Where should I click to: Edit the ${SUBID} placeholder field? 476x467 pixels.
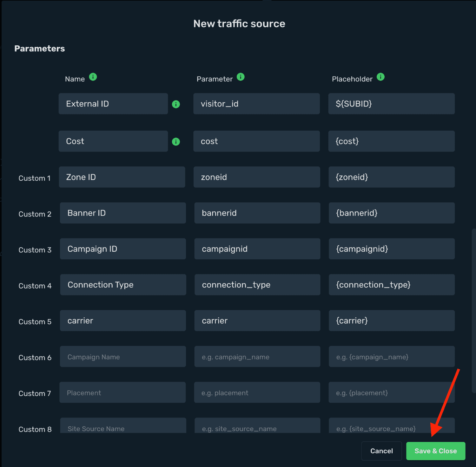click(x=392, y=104)
